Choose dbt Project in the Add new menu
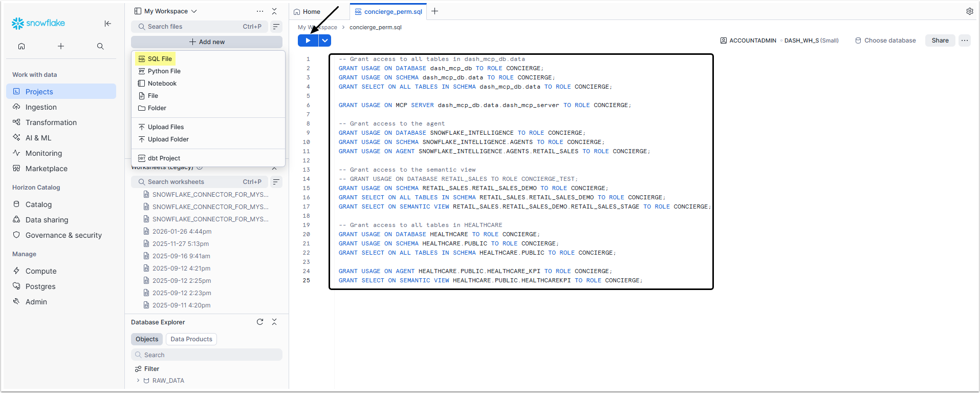 pos(164,158)
